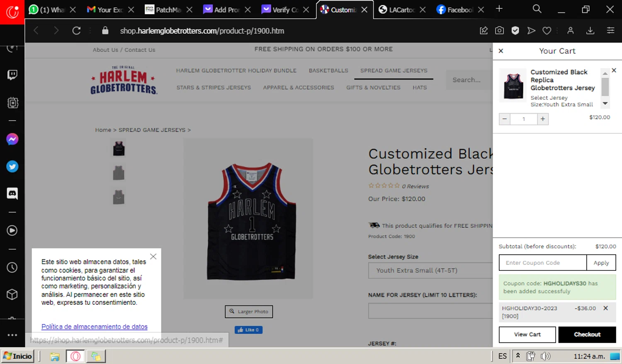The height and width of the screenshot is (364, 622).
Task: Open the Player sidebar icon
Action: pos(12,230)
